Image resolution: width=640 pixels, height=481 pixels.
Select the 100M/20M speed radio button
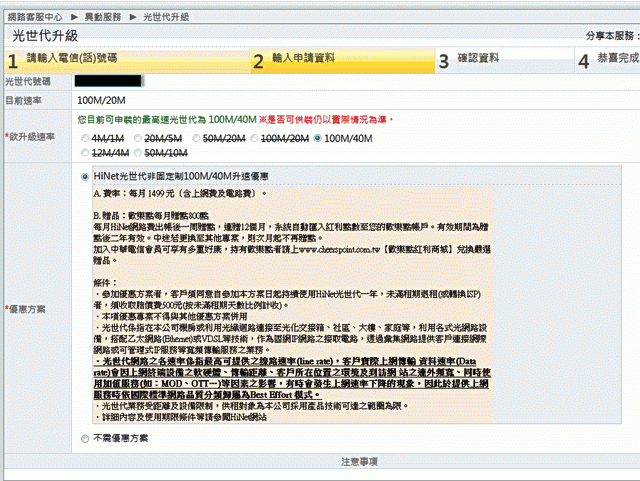click(254, 138)
